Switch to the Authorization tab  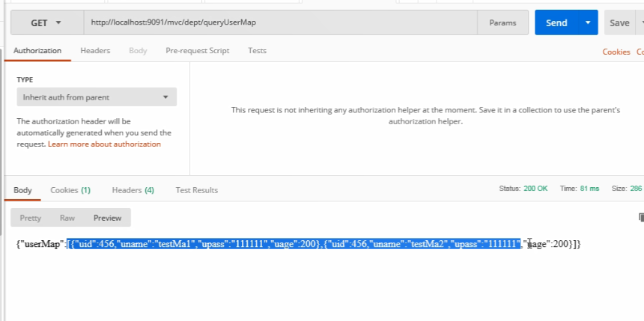pyautogui.click(x=37, y=50)
